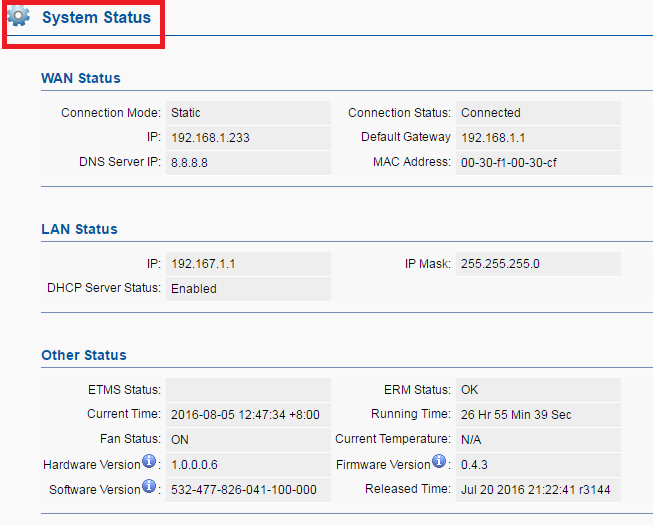Click the ERM Status label
This screenshot has height=525, width=653.
(x=417, y=390)
